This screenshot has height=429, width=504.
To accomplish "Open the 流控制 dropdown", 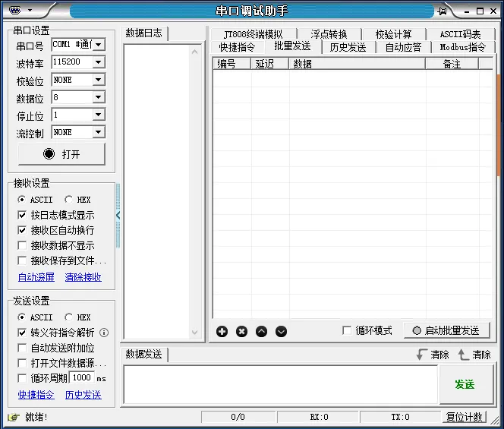I will tap(98, 132).
